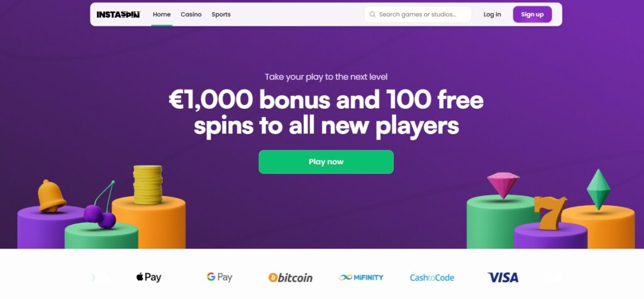
Task: Click the green gem illustration
Action: point(598,189)
